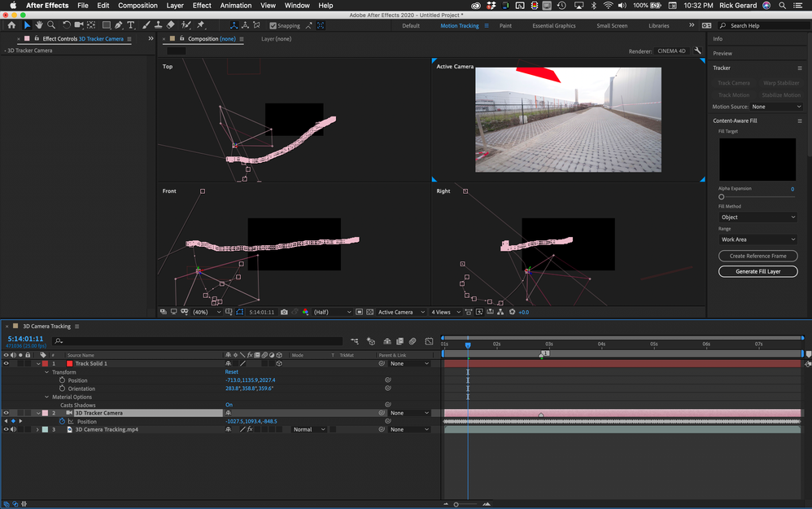Click the Position stopwatch under 3D Tracker Camera
This screenshot has width=812, height=509.
[62, 421]
